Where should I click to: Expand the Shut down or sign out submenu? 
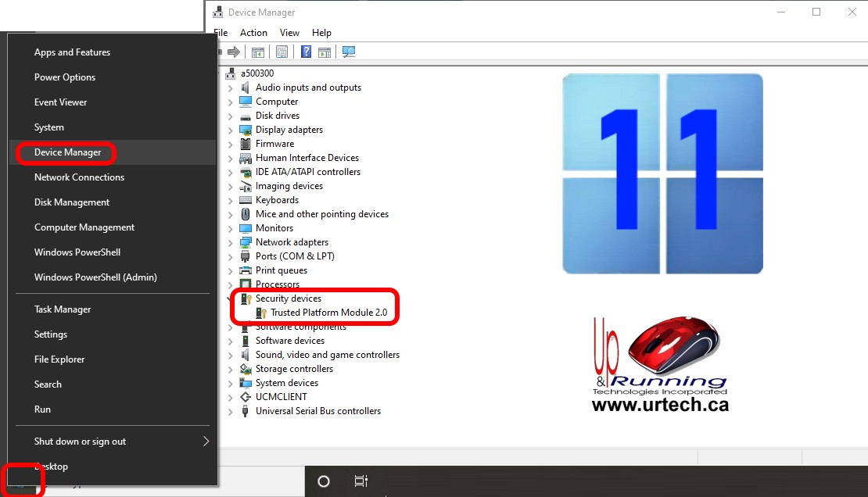pyautogui.click(x=206, y=441)
